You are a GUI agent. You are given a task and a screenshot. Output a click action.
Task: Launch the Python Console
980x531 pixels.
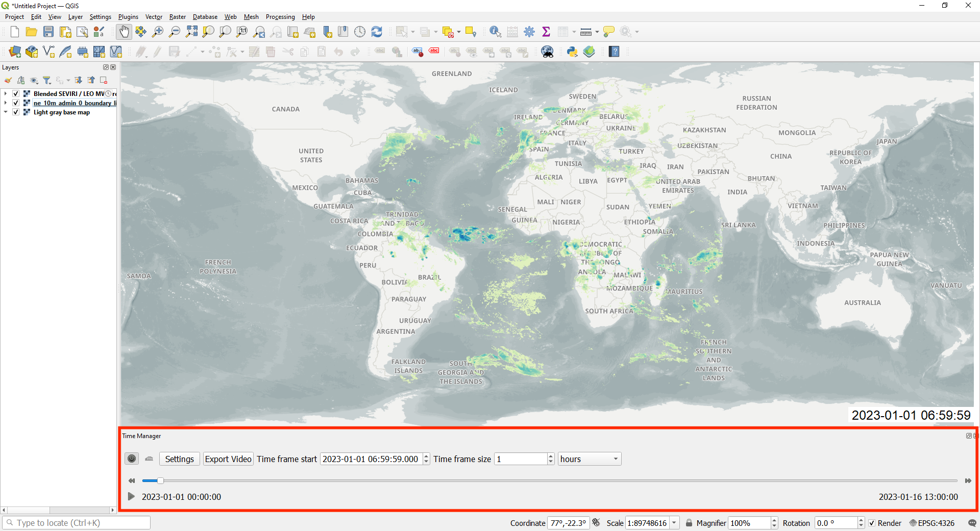[x=572, y=52]
